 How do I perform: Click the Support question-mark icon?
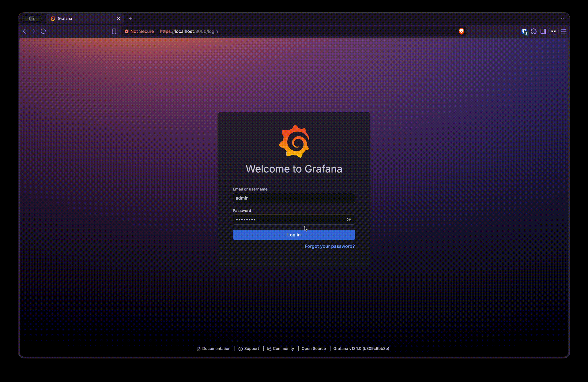[240, 349]
